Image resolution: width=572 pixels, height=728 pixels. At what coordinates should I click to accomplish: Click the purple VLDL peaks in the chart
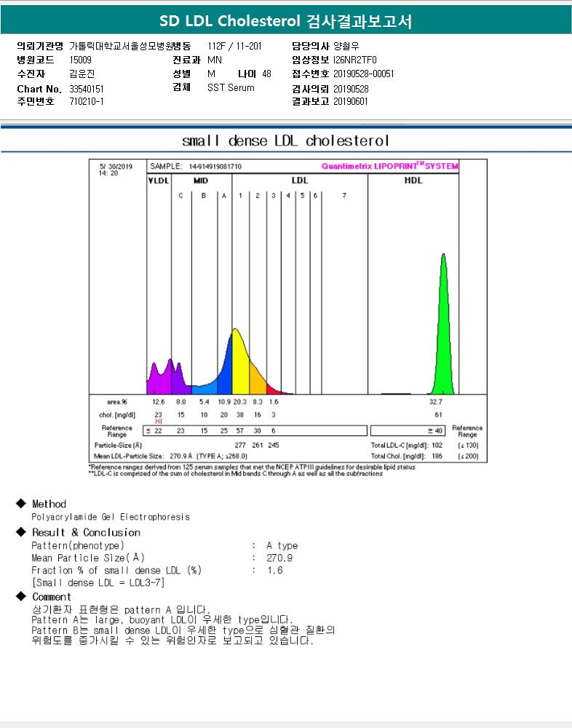coord(163,375)
